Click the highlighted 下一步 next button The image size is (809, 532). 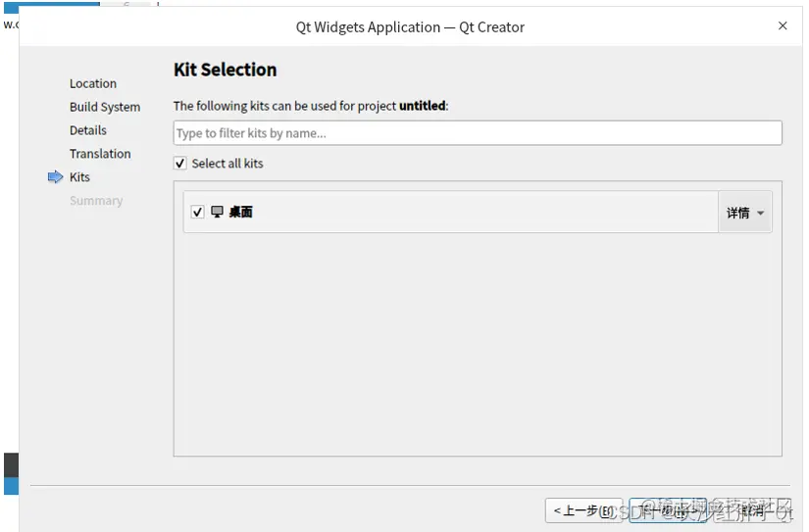(668, 510)
